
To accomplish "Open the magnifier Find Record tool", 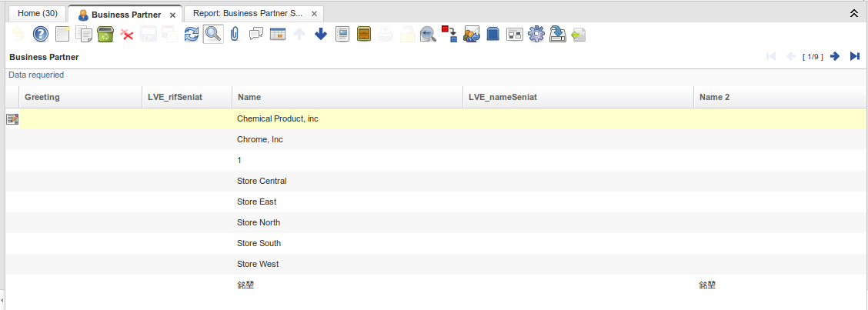I will click(x=213, y=34).
